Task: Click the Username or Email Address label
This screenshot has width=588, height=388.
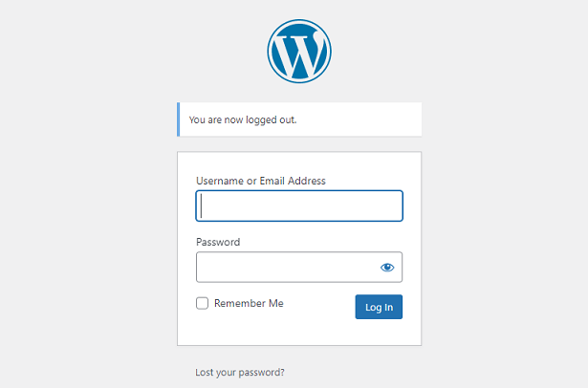Action: click(261, 181)
